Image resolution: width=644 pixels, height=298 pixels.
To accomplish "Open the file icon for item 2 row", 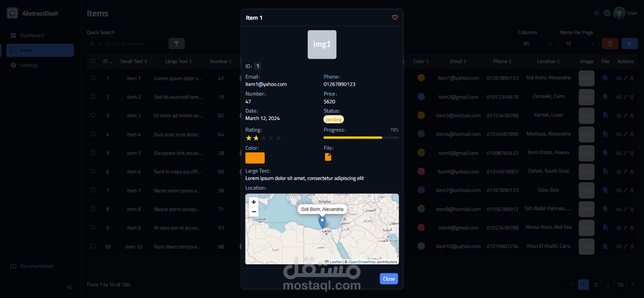I will click(605, 97).
